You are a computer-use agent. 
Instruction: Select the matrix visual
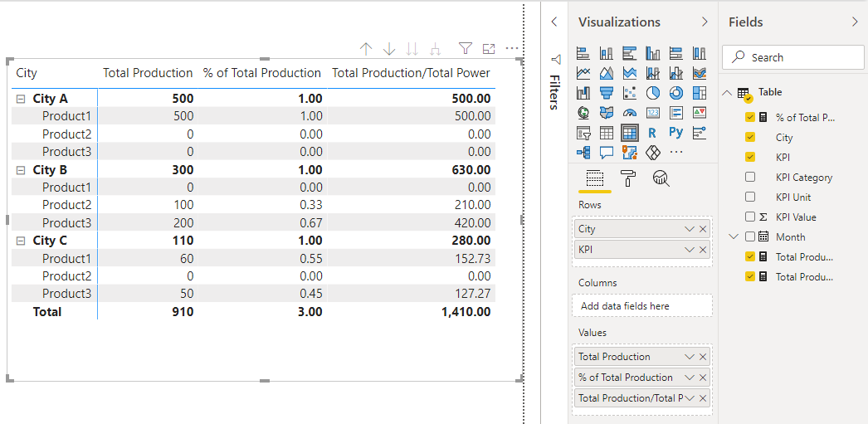[630, 133]
